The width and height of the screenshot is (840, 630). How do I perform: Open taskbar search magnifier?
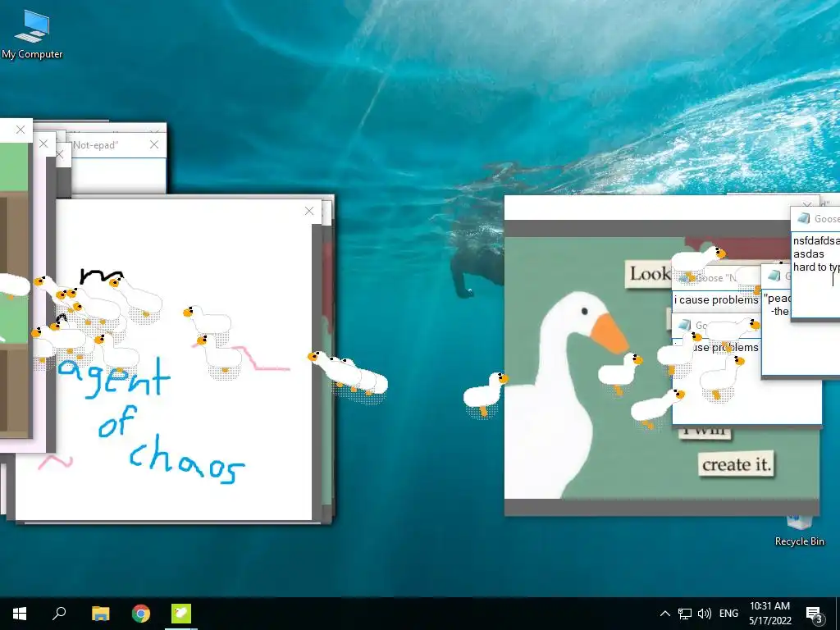(x=59, y=614)
